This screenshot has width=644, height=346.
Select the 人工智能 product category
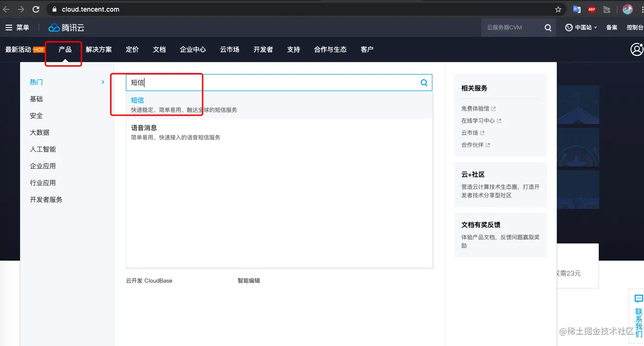tap(43, 149)
